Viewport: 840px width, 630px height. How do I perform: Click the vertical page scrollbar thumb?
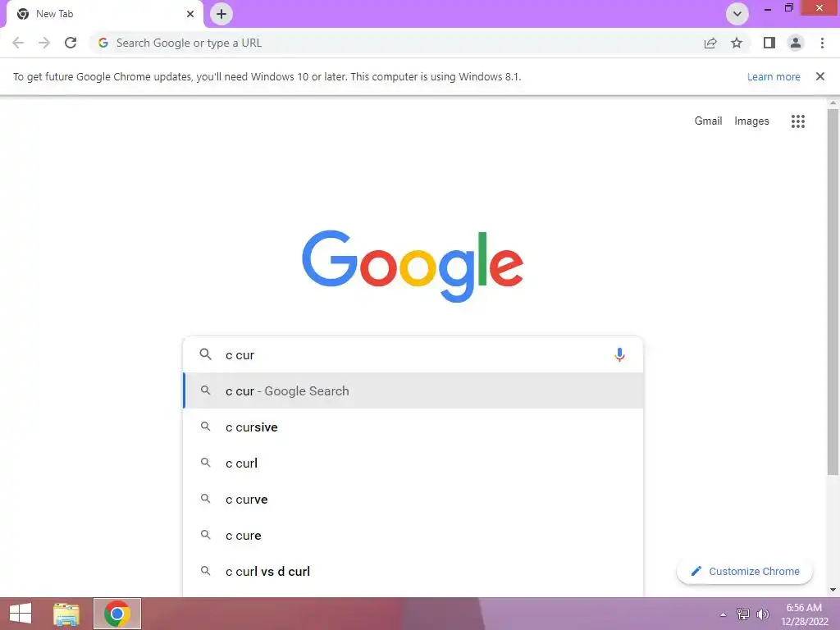pos(833,291)
